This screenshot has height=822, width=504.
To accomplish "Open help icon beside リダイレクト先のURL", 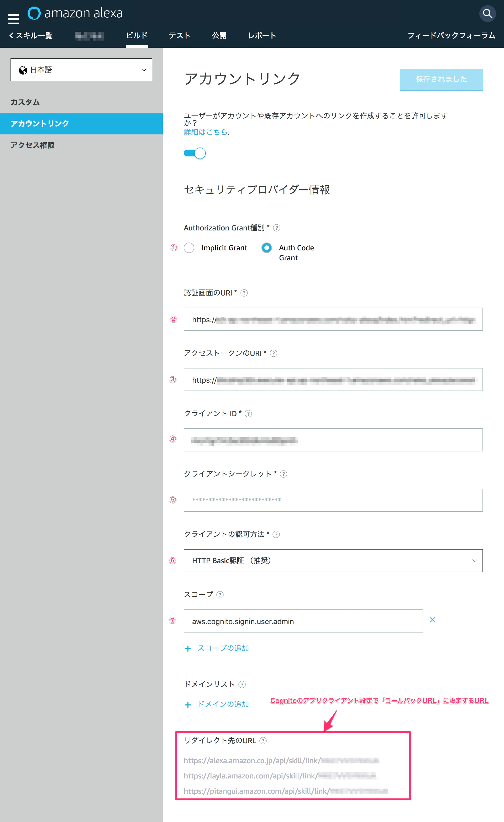I will point(263,741).
